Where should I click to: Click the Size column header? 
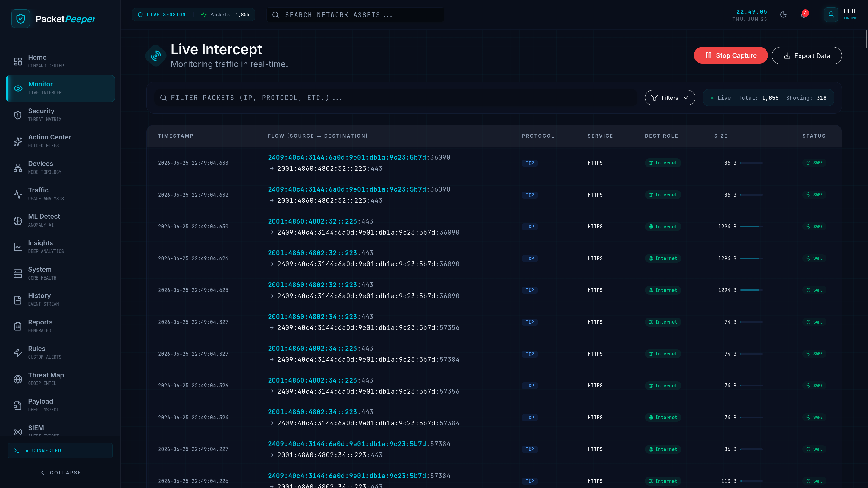[721, 136]
